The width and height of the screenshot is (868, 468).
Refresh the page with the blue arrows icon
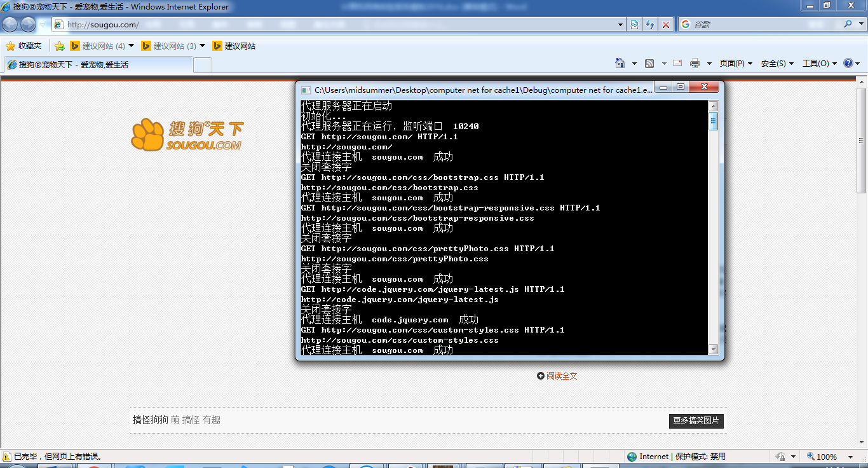[650, 25]
